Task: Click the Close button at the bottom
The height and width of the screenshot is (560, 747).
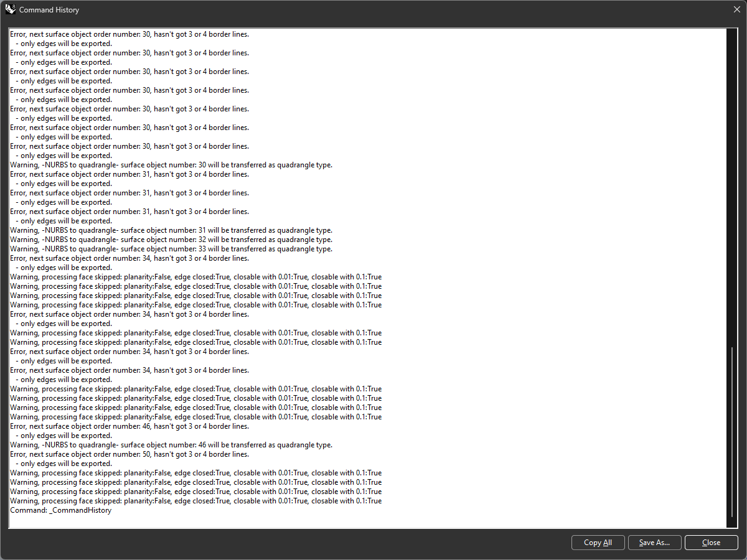Action: click(712, 543)
